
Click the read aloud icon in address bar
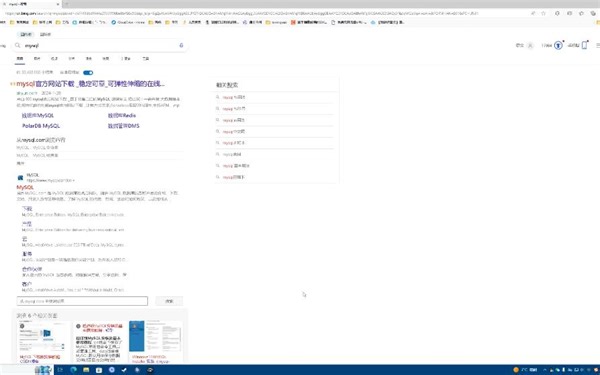[533, 13]
